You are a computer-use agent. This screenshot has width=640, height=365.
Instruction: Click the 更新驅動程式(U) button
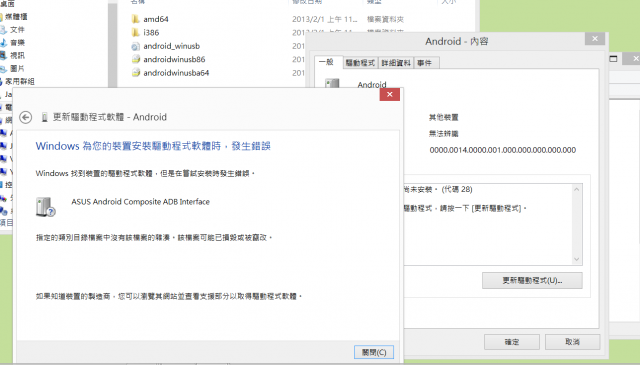coord(532,280)
